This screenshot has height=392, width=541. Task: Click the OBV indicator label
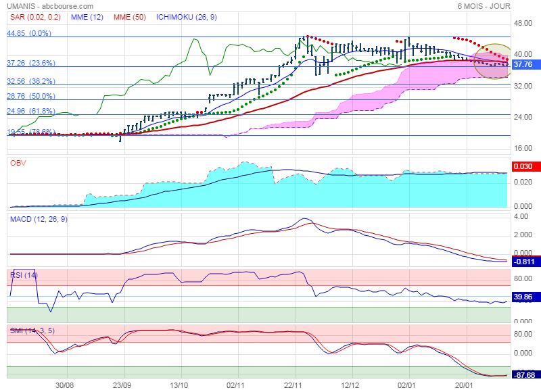(x=18, y=163)
